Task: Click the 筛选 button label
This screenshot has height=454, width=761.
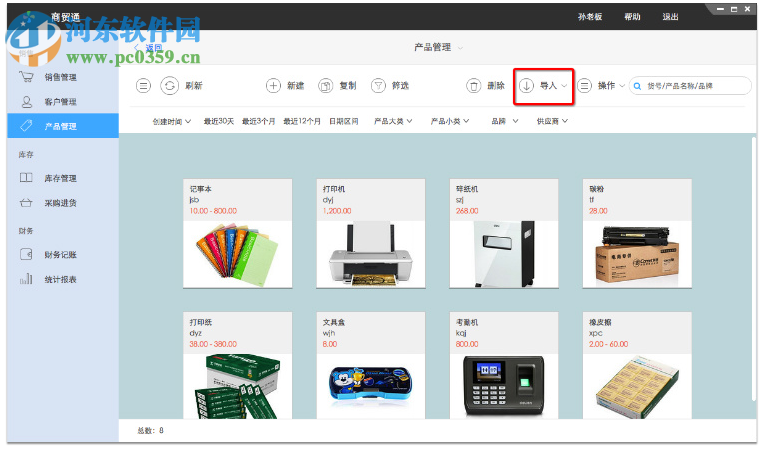Action: [400, 86]
